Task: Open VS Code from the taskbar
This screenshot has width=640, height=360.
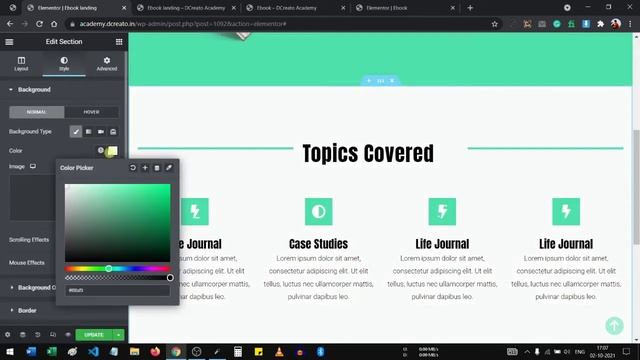Action: (x=93, y=351)
